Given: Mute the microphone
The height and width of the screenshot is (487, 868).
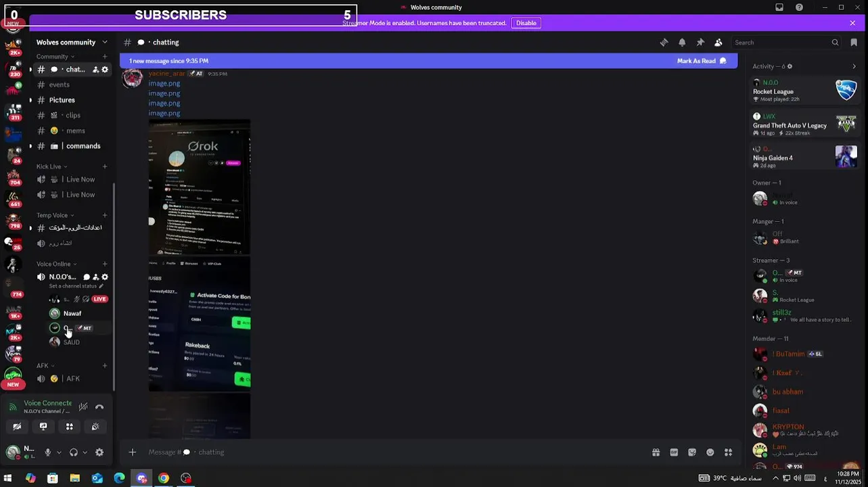Looking at the screenshot, I should coord(47,453).
